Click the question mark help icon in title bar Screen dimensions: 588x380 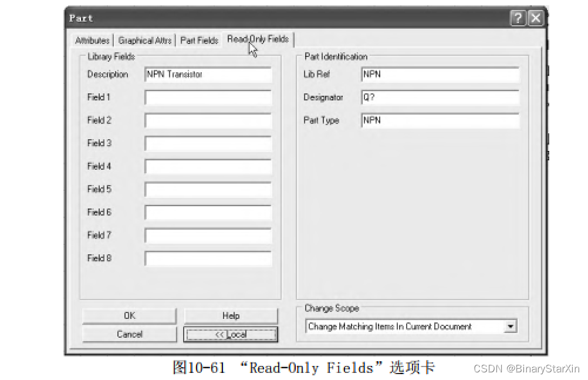click(518, 18)
